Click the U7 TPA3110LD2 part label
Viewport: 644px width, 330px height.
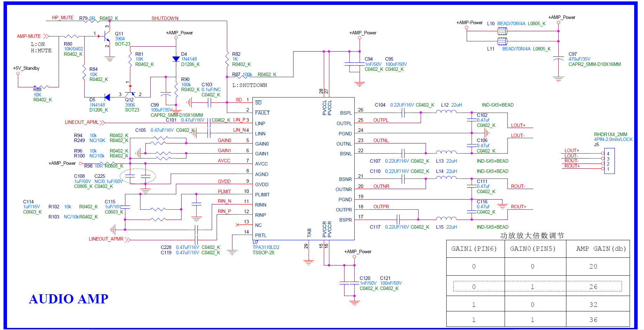[x=266, y=247]
